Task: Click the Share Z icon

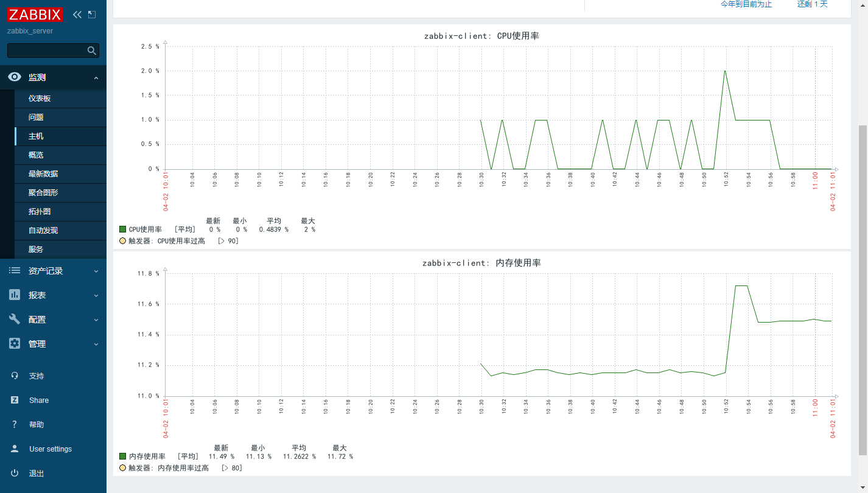Action: click(15, 400)
